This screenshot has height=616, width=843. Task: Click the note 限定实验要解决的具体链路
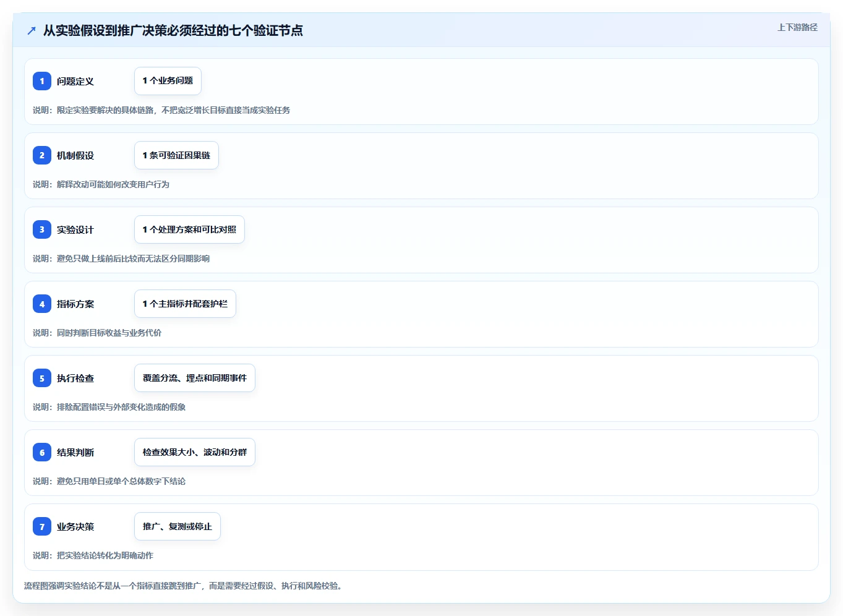click(x=161, y=110)
